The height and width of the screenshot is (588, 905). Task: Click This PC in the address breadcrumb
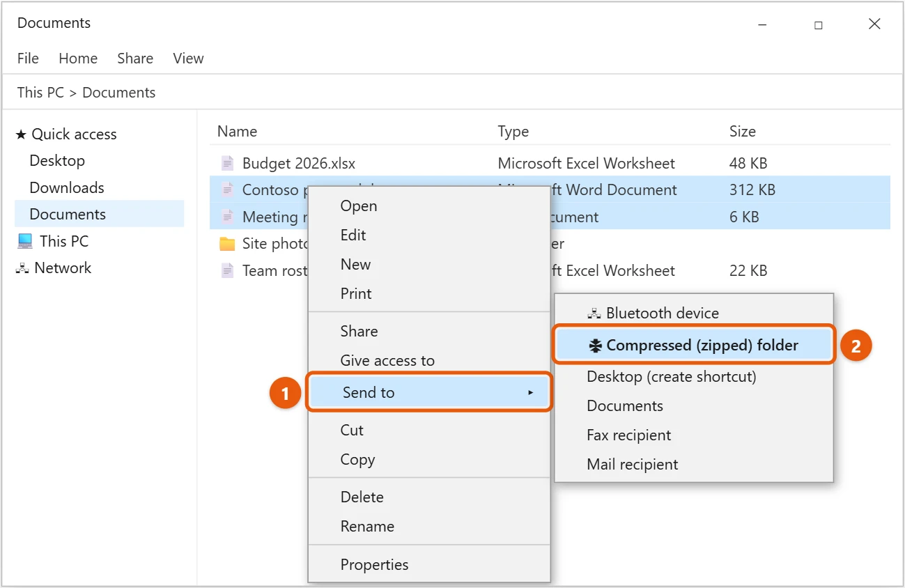click(40, 93)
